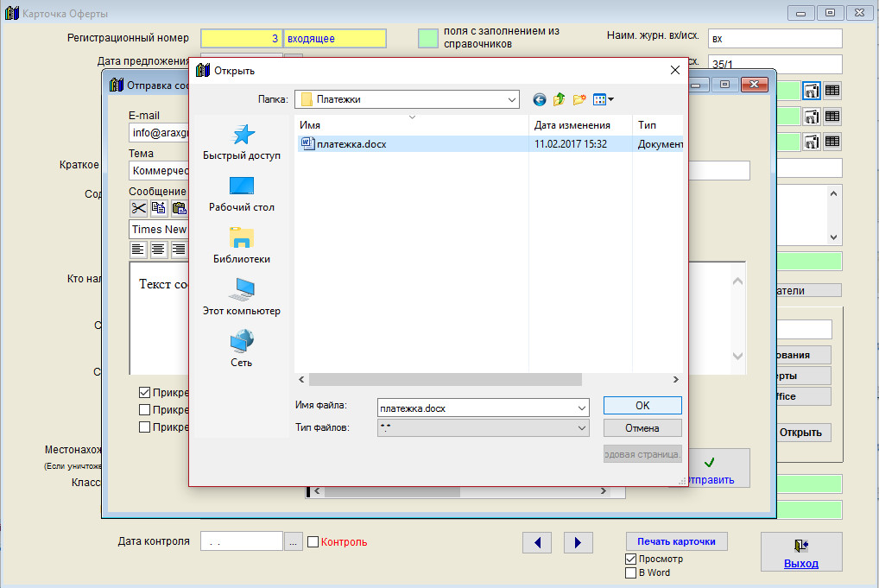Click the Наим. журн. вх/исх. field
879x588 pixels.
coord(775,39)
